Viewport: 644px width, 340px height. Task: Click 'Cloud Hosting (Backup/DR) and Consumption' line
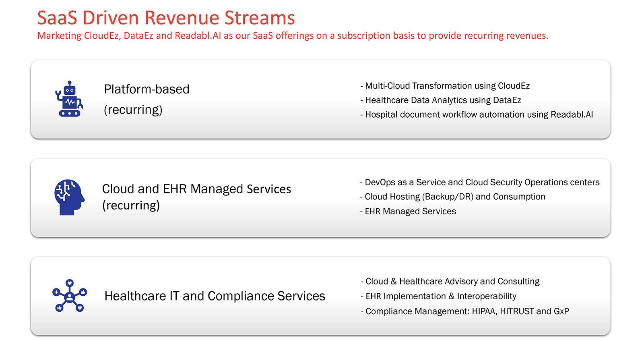453,197
